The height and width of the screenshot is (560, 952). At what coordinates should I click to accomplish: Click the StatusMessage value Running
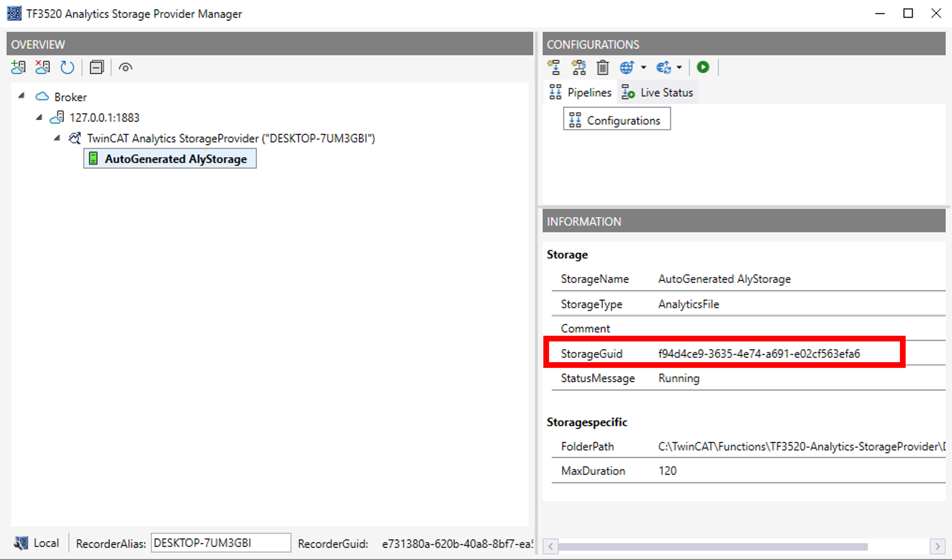[679, 378]
